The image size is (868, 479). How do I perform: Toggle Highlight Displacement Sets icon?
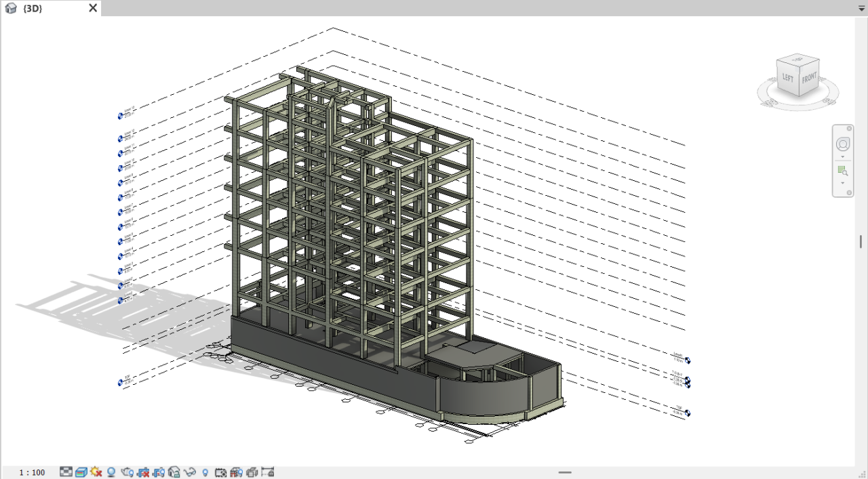click(x=252, y=472)
